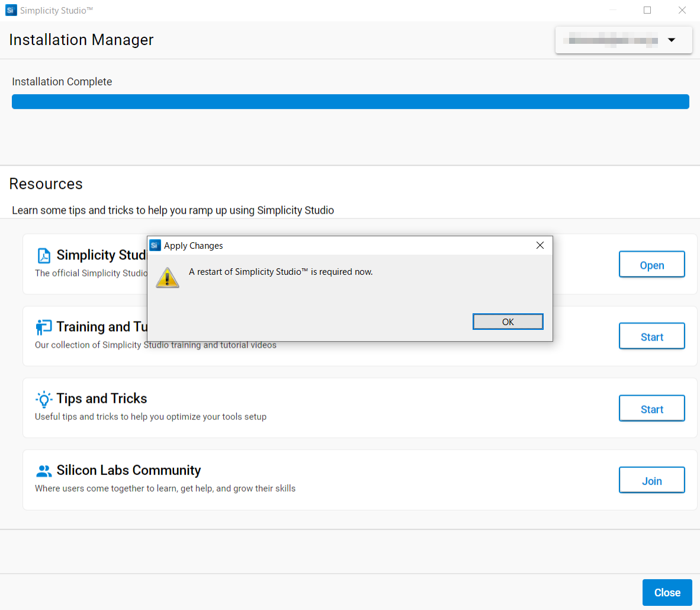
Task: Click the lightbulb icon beside Tips and Tricks
Action: (x=44, y=399)
